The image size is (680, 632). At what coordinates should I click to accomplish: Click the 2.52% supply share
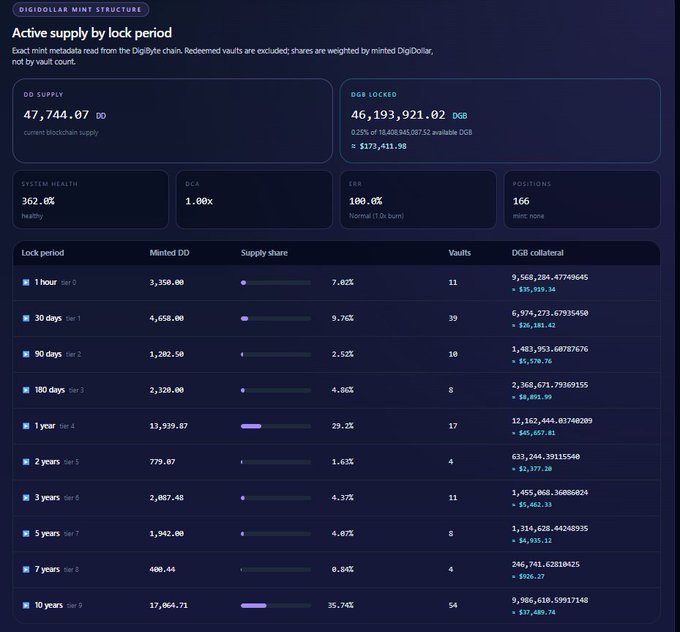[343, 354]
